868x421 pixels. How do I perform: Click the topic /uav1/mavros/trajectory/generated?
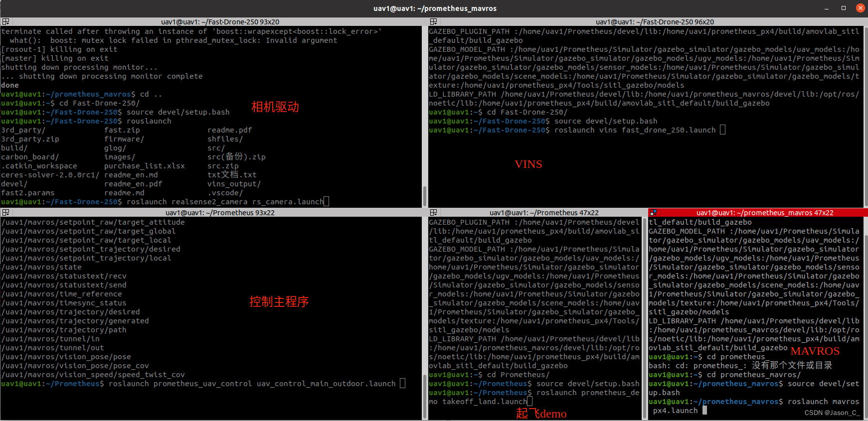pyautogui.click(x=75, y=321)
